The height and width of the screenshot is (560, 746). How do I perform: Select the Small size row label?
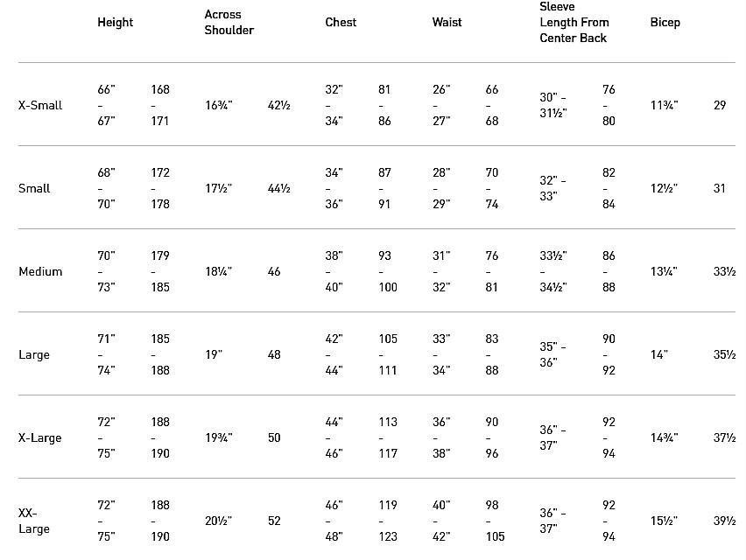(x=34, y=188)
